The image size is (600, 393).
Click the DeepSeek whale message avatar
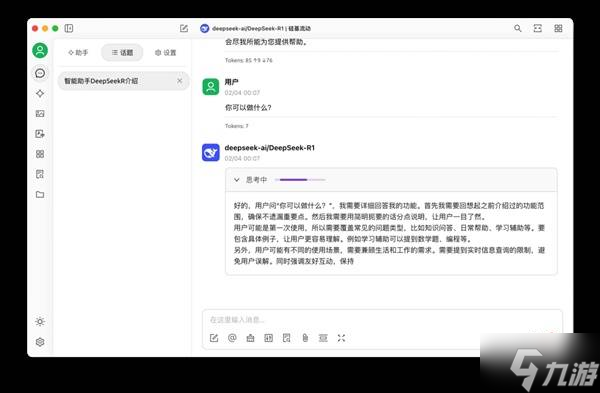[x=210, y=153]
